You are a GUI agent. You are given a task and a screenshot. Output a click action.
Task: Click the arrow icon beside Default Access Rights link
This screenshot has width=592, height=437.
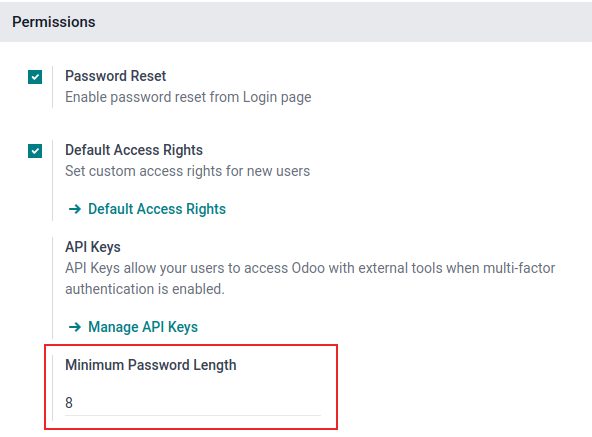(75, 209)
